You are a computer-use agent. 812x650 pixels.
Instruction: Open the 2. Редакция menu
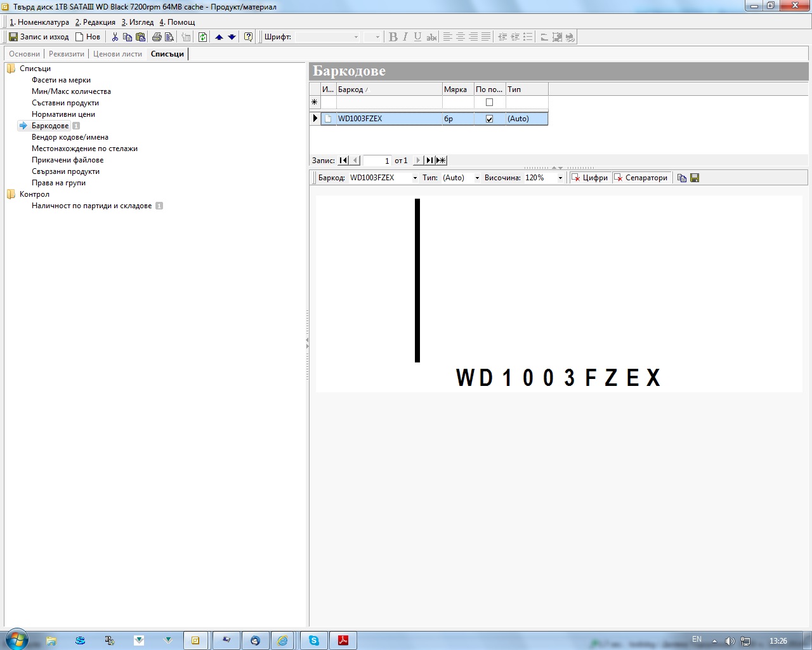coord(95,22)
